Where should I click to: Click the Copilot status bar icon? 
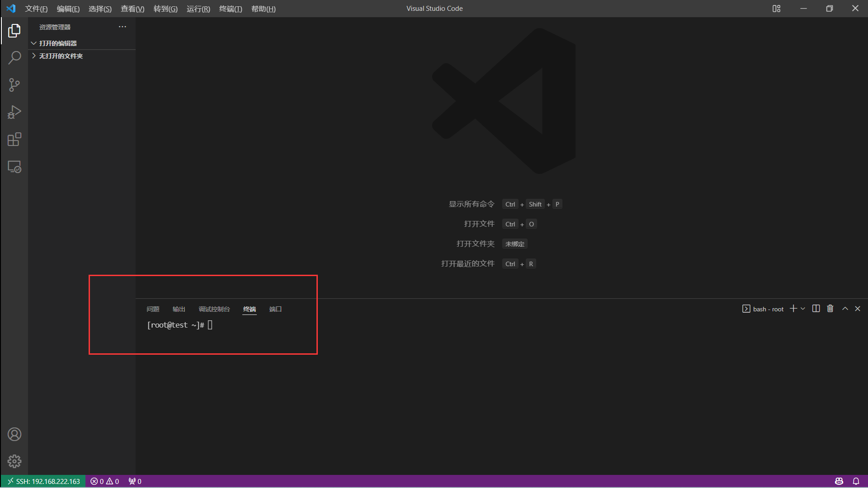[839, 481]
